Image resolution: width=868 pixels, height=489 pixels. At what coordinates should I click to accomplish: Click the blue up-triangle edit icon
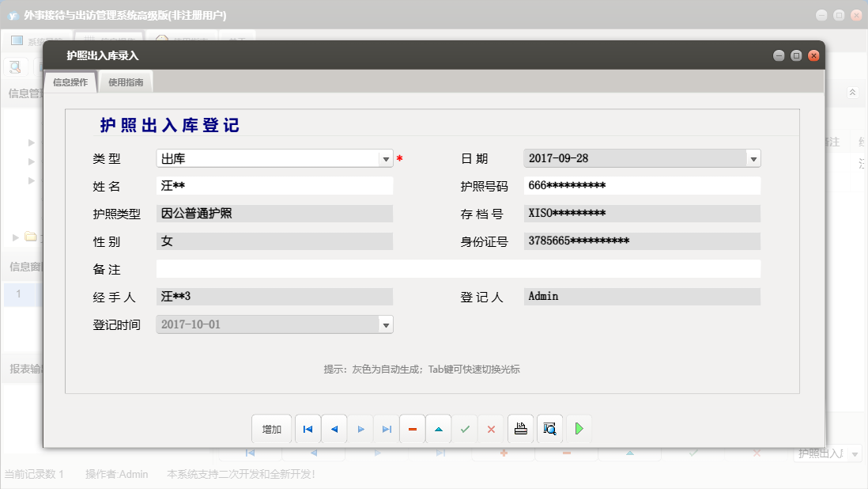pyautogui.click(x=439, y=428)
